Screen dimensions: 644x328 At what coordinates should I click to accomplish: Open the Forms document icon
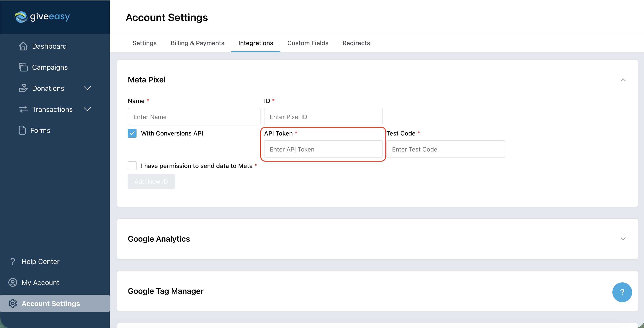(22, 130)
